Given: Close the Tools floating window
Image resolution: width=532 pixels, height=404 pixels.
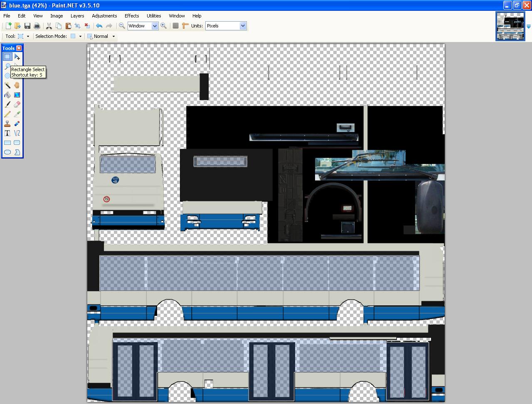Looking at the screenshot, I should coord(19,48).
